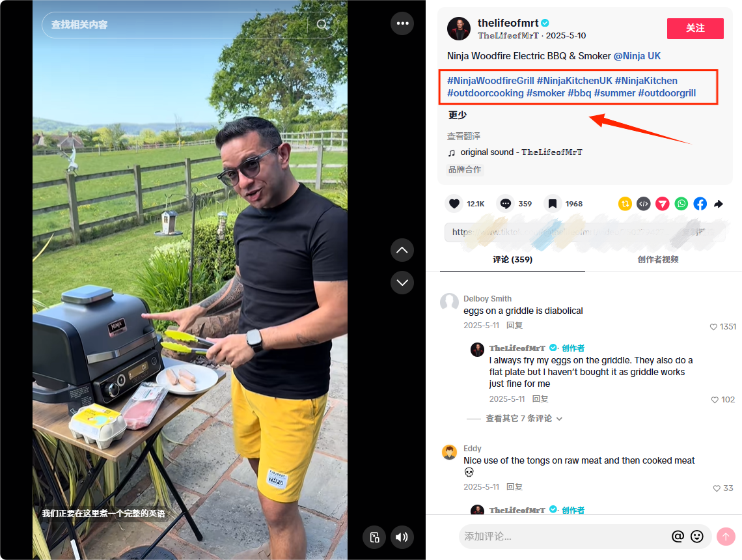742x560 pixels.
Task: Click the yellow repost icon
Action: pyautogui.click(x=625, y=204)
